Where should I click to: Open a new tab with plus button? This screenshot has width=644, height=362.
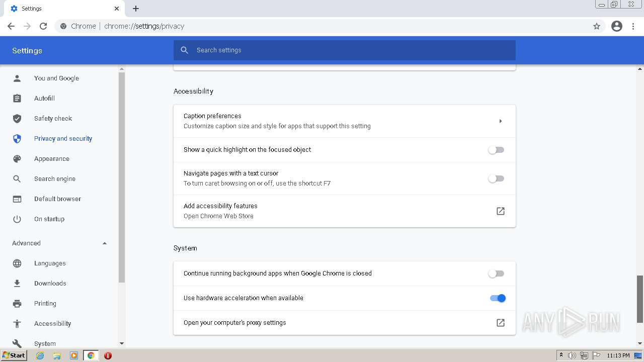(136, 9)
